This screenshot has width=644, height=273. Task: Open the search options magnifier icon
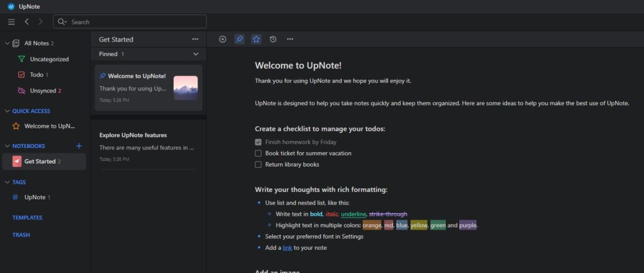click(62, 22)
